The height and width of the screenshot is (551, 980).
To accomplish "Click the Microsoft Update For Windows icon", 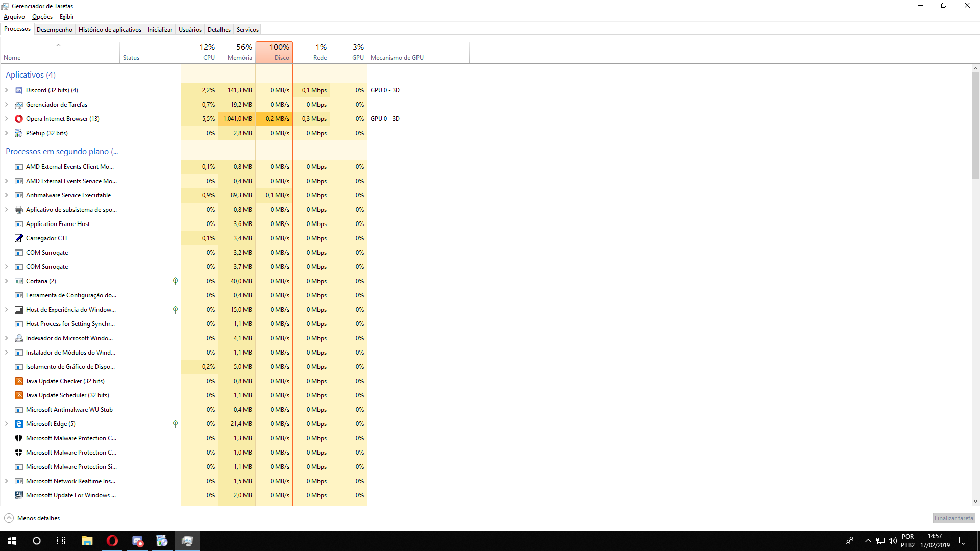I will click(19, 495).
